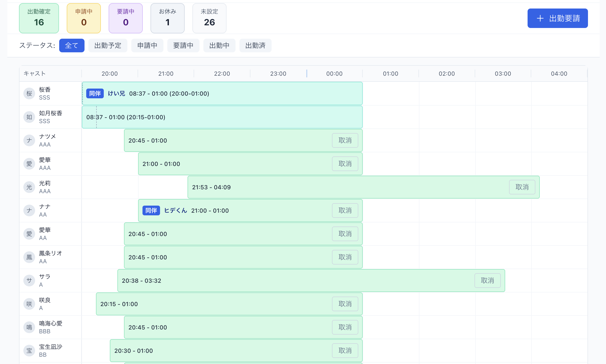Click the 同伴 badge next to けい兄
This screenshot has height=364, width=606.
95,93
